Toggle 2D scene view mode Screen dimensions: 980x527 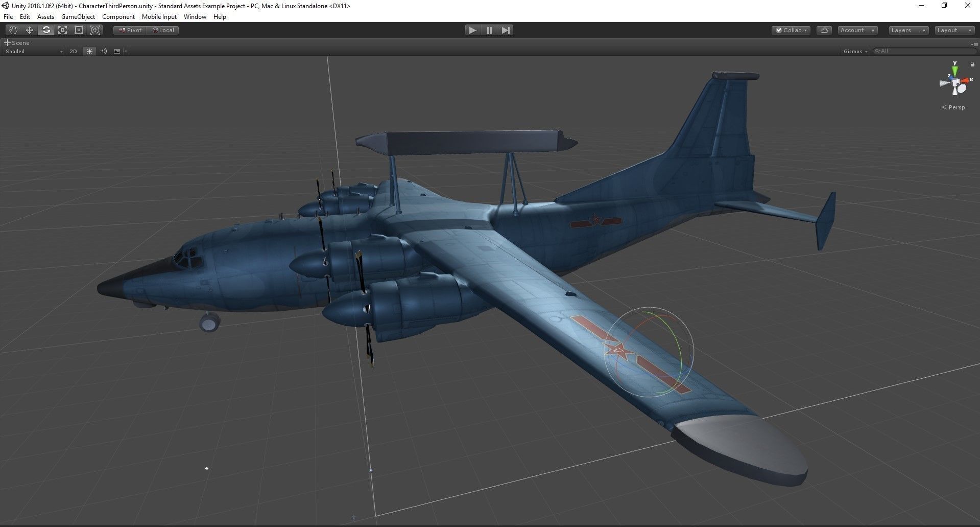pos(73,51)
